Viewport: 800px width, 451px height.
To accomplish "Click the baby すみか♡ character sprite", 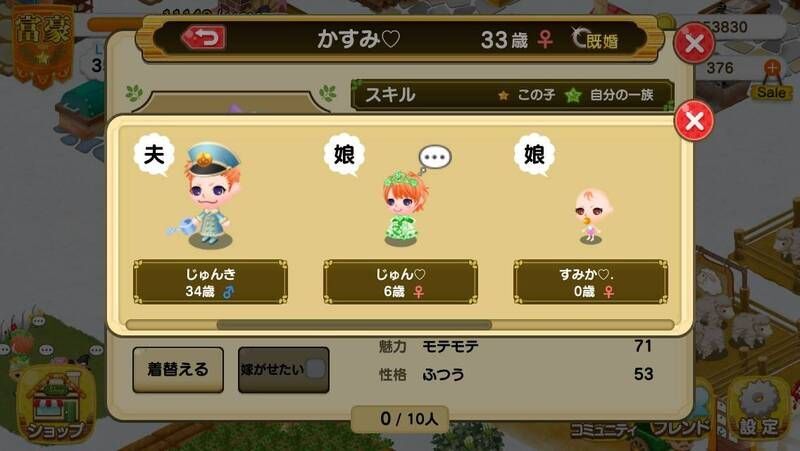I will coord(592,216).
